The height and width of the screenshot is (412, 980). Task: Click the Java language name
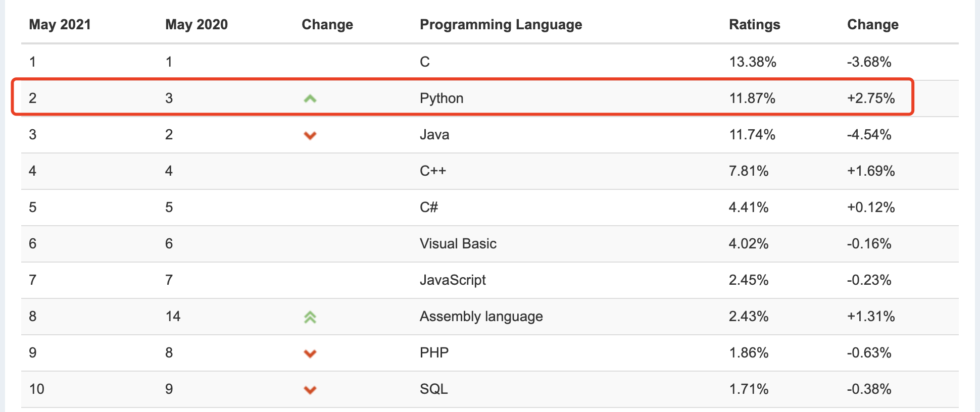434,134
